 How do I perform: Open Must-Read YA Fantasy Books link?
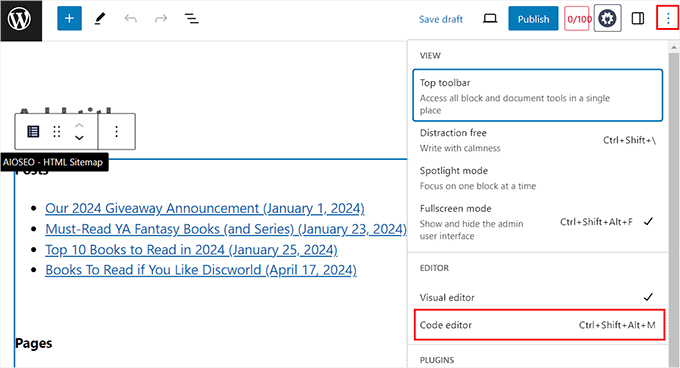click(226, 229)
